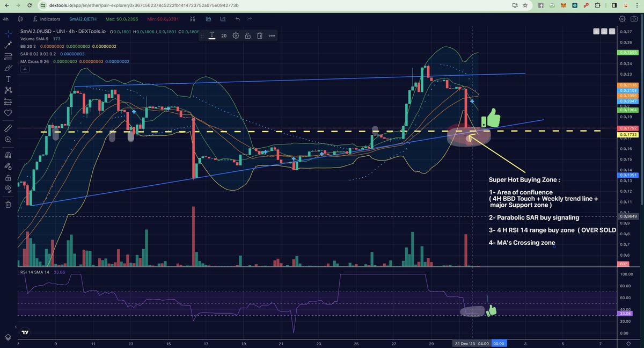Open the chart patterns tool
This screenshot has width=644, height=348.
tap(8, 90)
